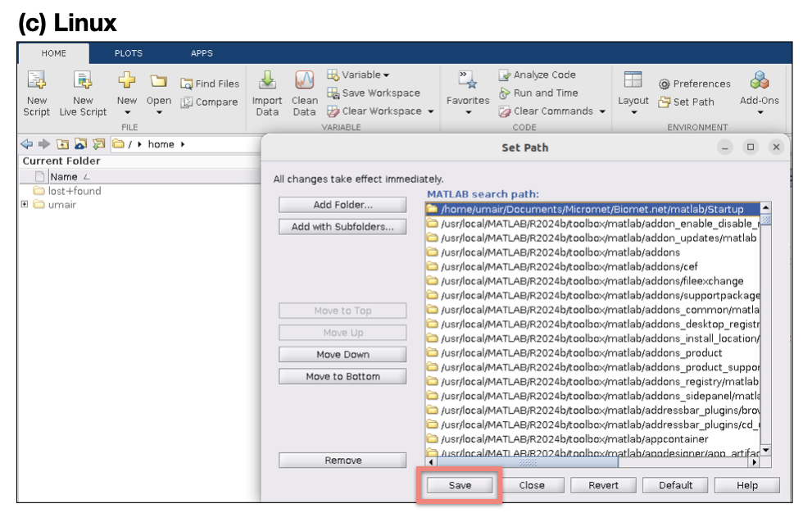Screen dimensions: 812x522
Task: Open the Favorites dropdown arrow
Action: click(468, 112)
